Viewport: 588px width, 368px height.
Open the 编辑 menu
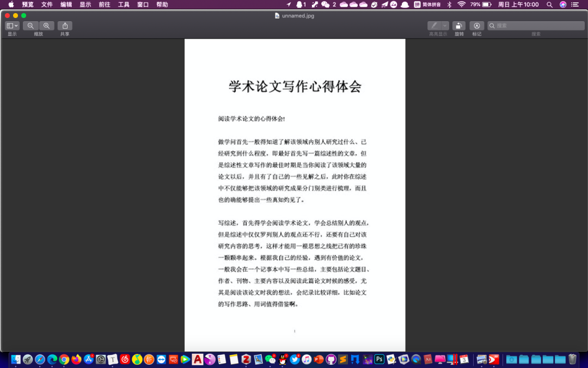click(x=66, y=4)
